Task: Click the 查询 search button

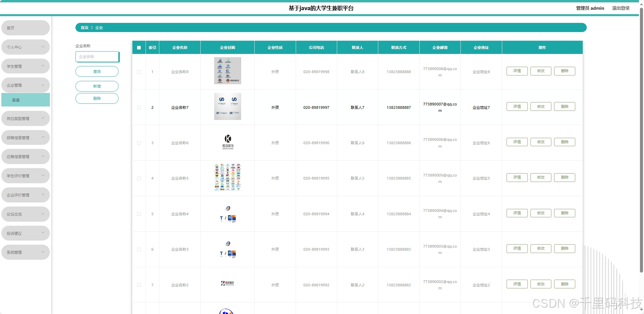Action: coord(97,71)
